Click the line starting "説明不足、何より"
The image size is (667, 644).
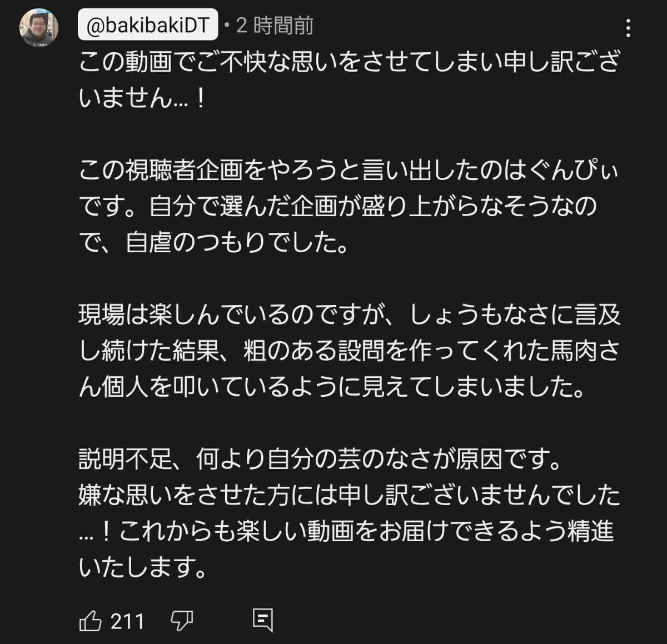pos(319,459)
